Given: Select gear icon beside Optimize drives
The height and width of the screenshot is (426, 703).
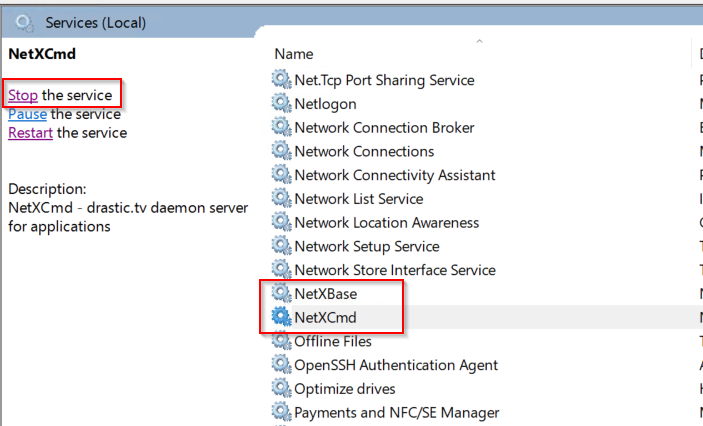Looking at the screenshot, I should [282, 389].
